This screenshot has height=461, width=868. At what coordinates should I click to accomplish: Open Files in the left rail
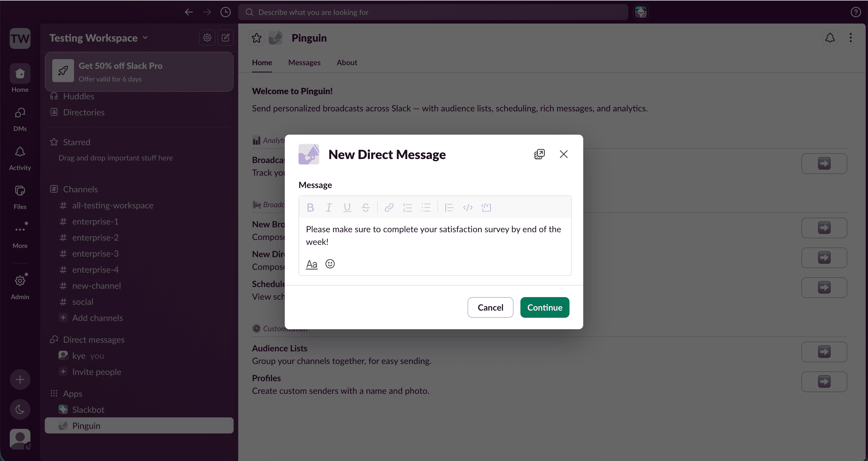tap(20, 197)
